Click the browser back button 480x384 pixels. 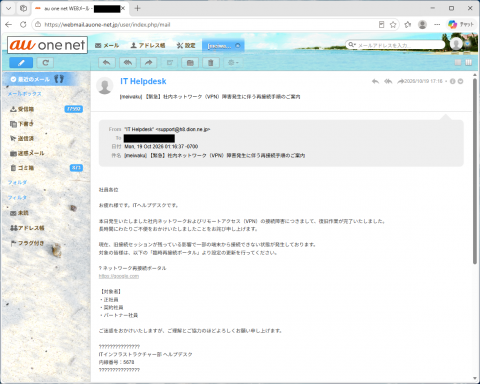(x=9, y=24)
